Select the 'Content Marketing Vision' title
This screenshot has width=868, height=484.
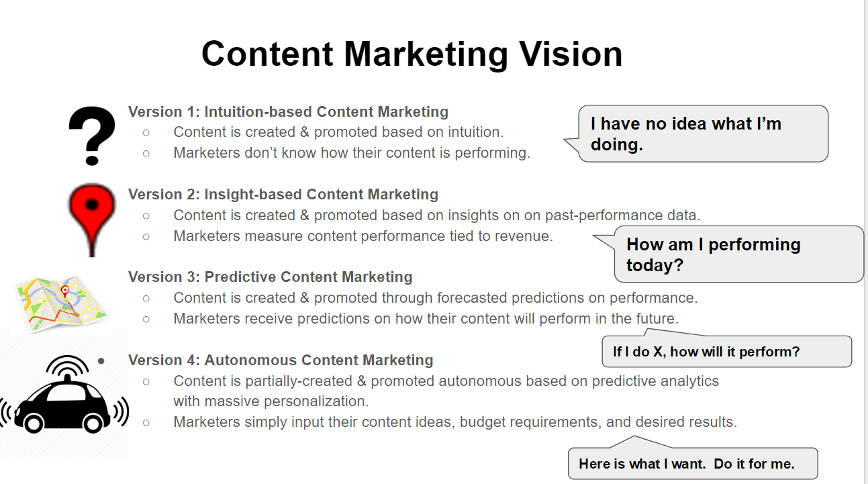coord(412,53)
